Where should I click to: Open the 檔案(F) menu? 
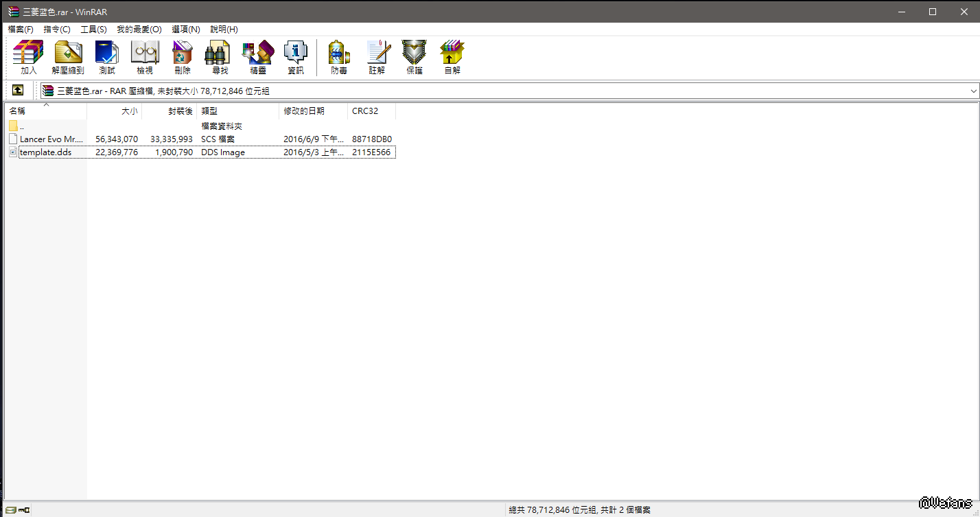tap(21, 30)
